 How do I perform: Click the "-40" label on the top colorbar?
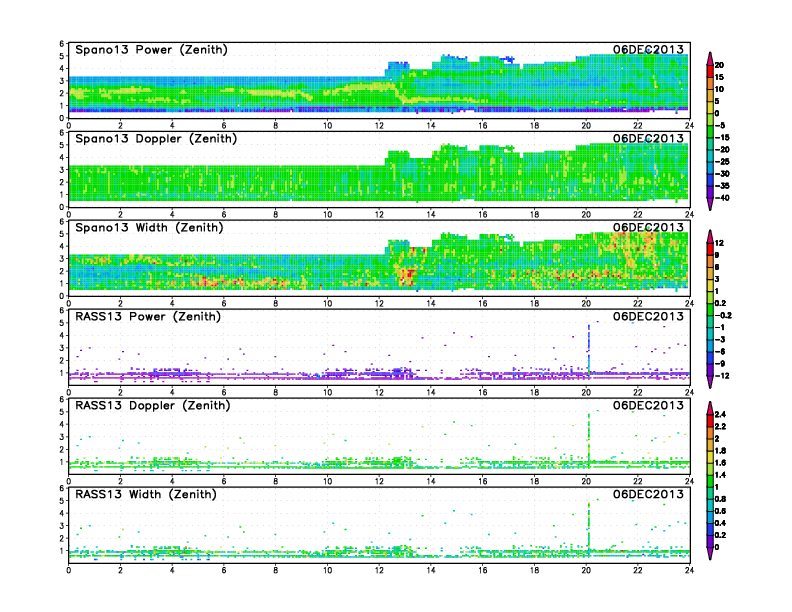pyautogui.click(x=722, y=198)
